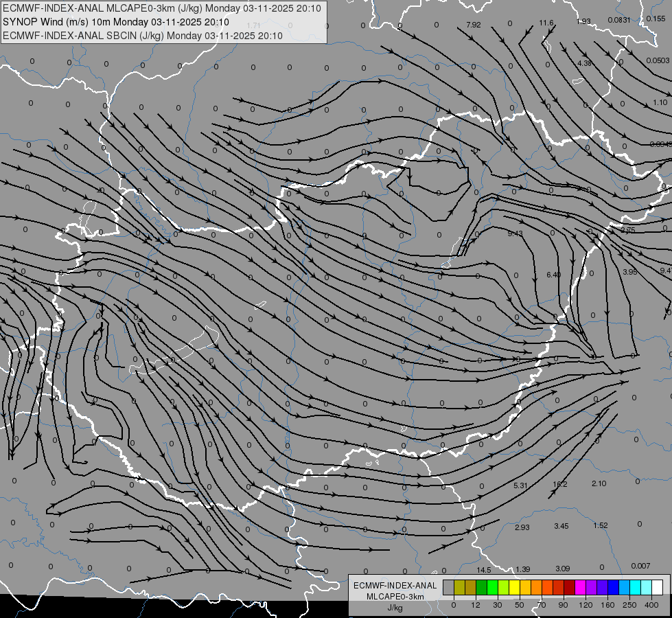Click the pale cyan legend swatch

[x=647, y=588]
